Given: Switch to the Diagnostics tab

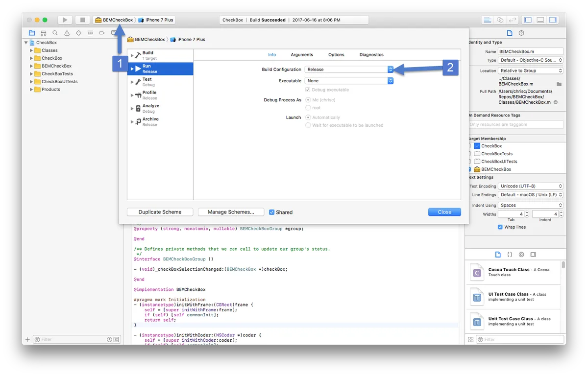Looking at the screenshot, I should tap(371, 55).
